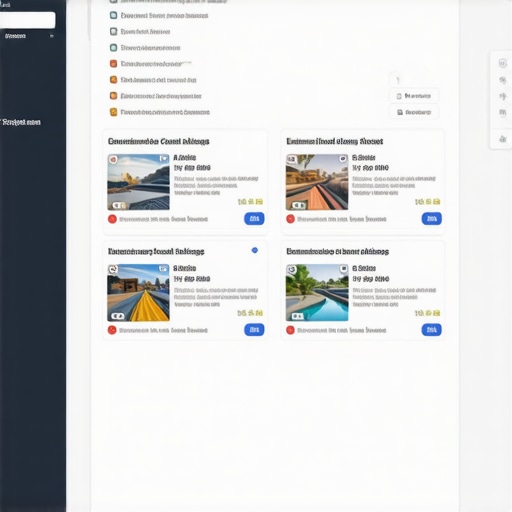Screen dimensions: 512x512
Task: Click the red circle icon under the pool thumbnail
Action: tap(290, 330)
